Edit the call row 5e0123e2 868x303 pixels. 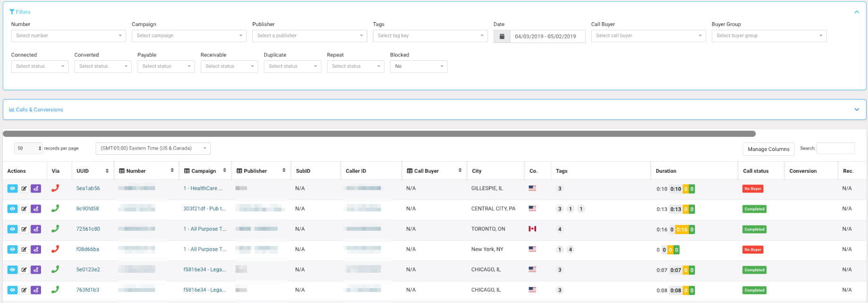click(x=24, y=269)
